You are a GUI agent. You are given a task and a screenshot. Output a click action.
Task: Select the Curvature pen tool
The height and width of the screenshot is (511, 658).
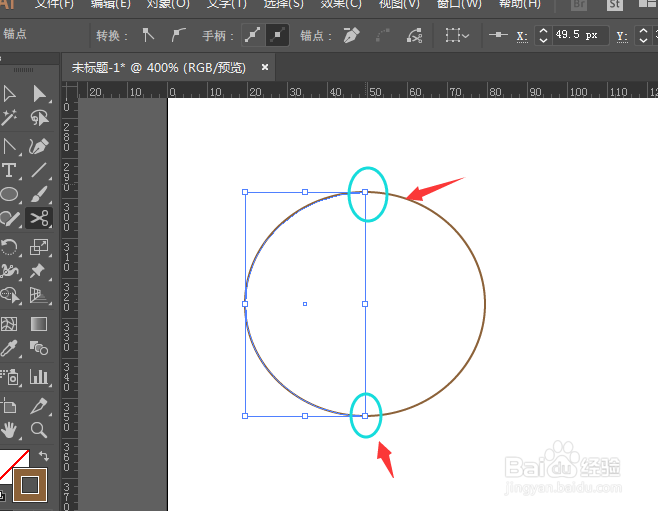coord(39,146)
